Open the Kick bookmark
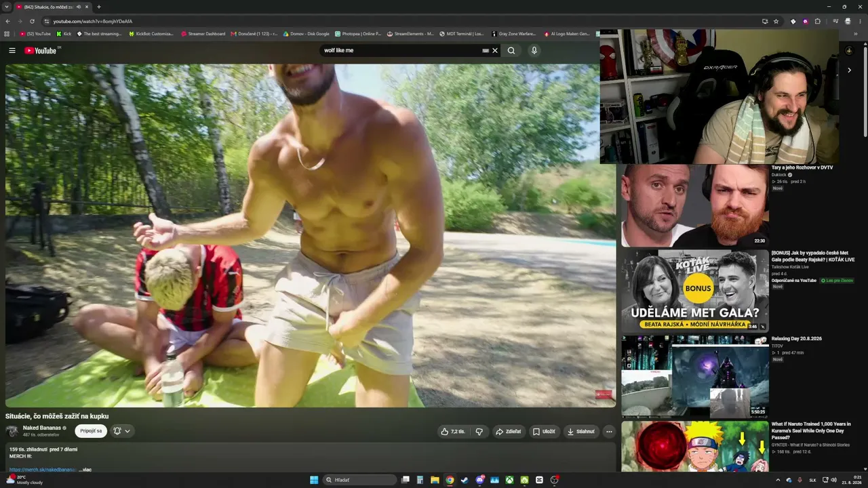Screen dimensions: 868x488 [64, 33]
